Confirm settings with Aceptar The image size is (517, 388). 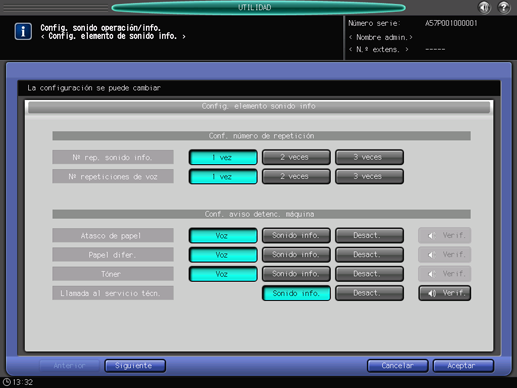(463, 366)
